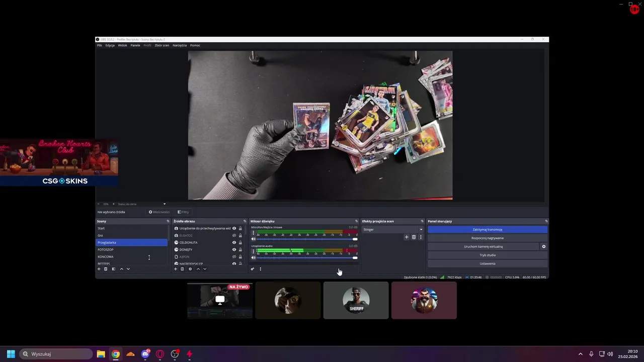The width and height of the screenshot is (644, 362).
Task: Hide the DONEJTY source
Action: (234, 249)
